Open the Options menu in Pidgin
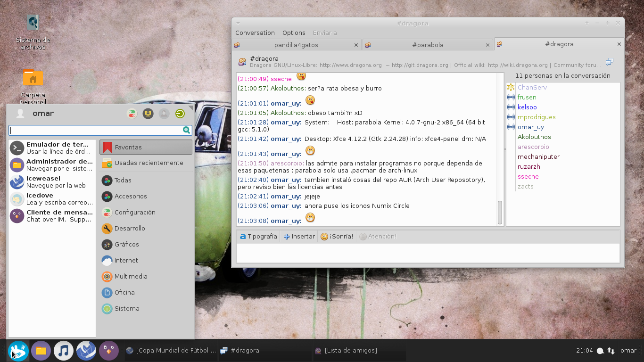The height and width of the screenshot is (362, 644). coord(294,33)
